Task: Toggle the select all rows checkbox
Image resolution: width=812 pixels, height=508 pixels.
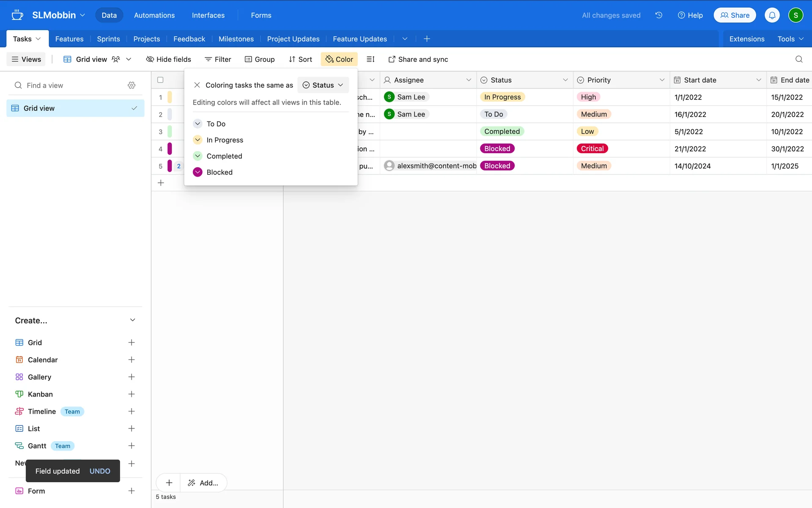Action: point(160,80)
